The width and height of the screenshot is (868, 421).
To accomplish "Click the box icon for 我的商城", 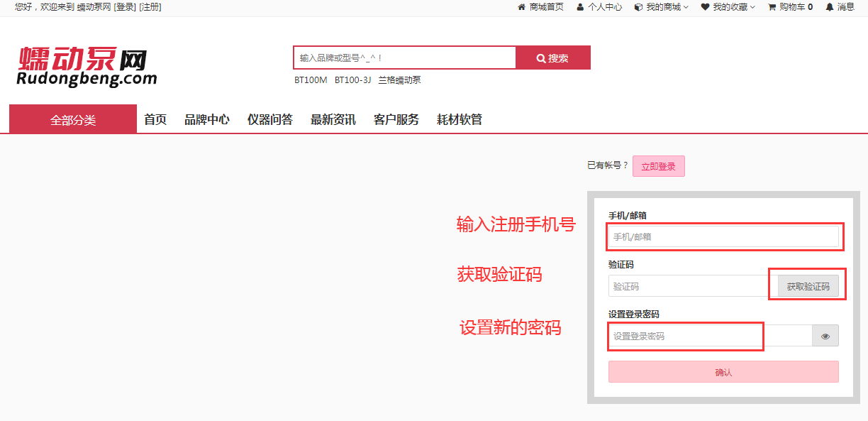I will (637, 7).
